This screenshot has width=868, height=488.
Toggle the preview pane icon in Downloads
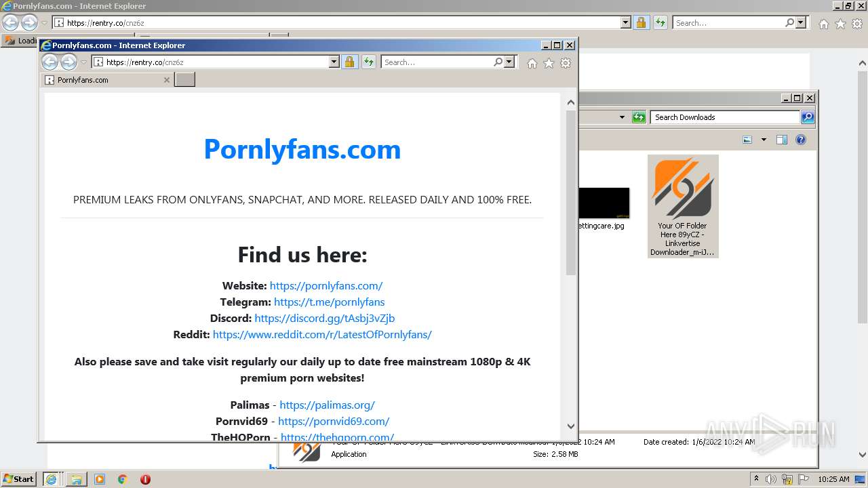coord(782,140)
